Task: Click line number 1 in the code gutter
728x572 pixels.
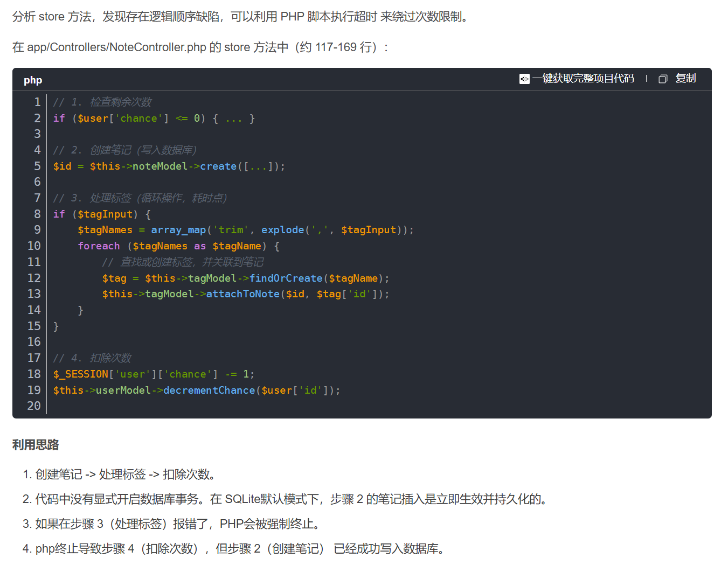Action: (37, 102)
